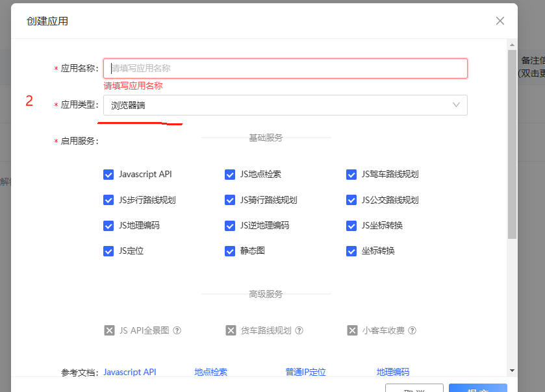Click the disabled 货车路线规划 checkbox icon
This screenshot has width=545, height=392.
pos(231,330)
